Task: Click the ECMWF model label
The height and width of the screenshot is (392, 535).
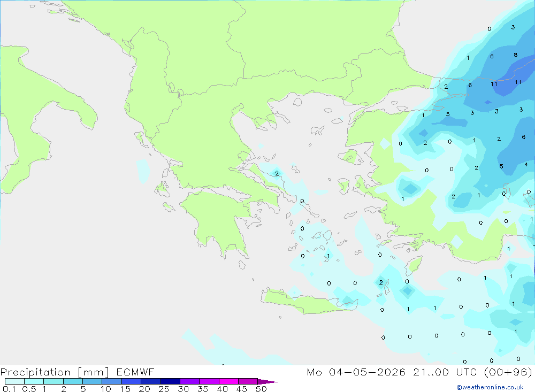Action: tap(135, 372)
